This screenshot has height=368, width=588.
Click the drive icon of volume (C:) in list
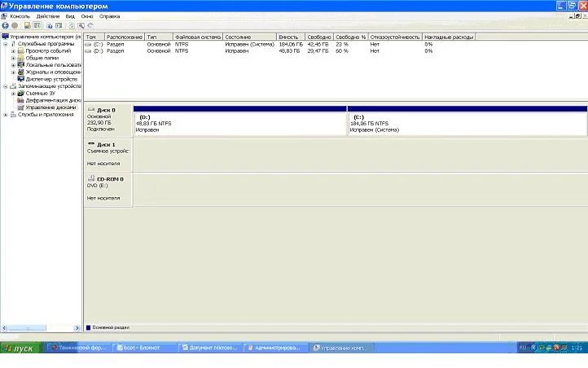tap(89, 44)
